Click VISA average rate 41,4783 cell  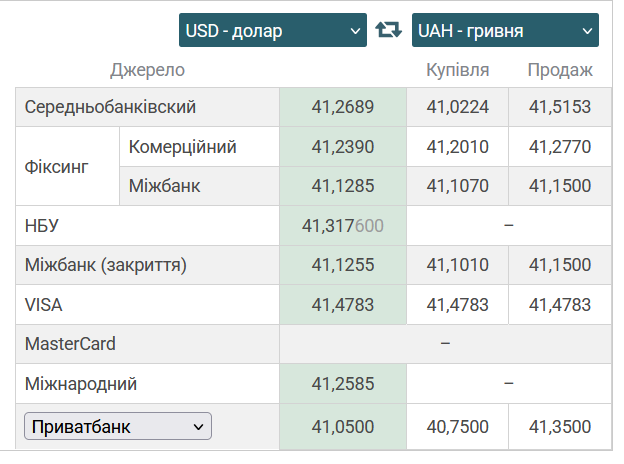(x=342, y=305)
